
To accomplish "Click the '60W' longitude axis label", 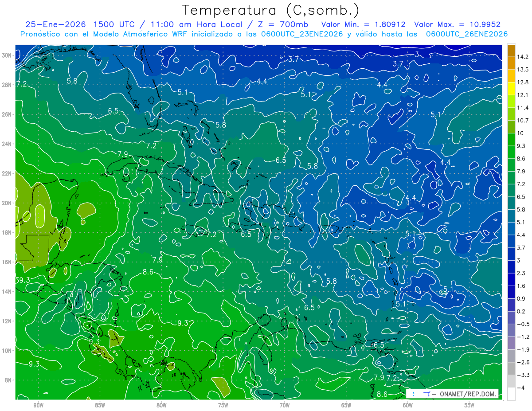I will [408, 405].
